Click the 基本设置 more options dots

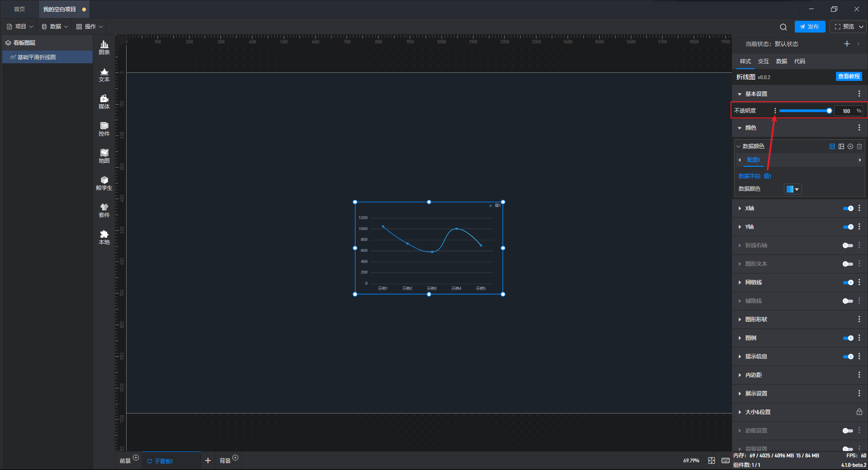coord(859,94)
